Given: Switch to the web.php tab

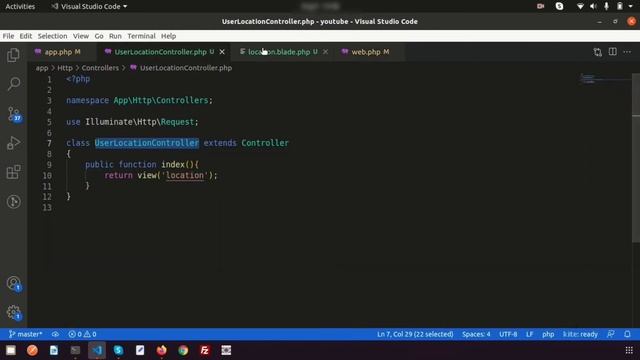Looking at the screenshot, I should pos(370,52).
